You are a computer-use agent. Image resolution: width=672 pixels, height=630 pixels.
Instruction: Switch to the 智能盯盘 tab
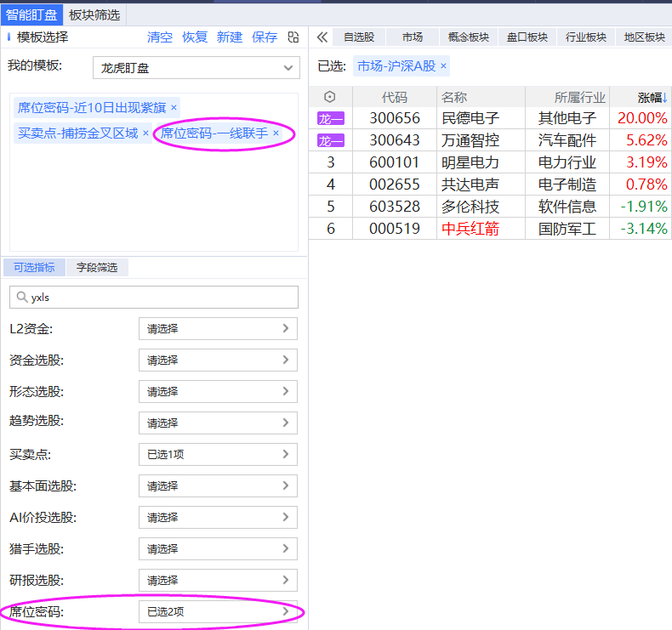click(x=31, y=15)
